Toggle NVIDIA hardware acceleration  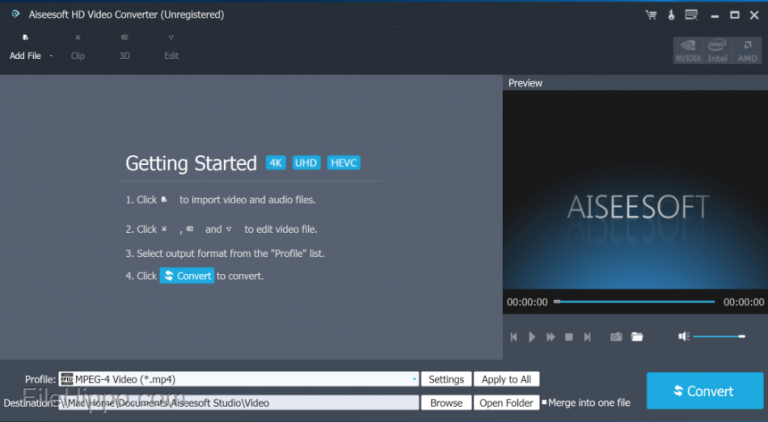[x=688, y=50]
